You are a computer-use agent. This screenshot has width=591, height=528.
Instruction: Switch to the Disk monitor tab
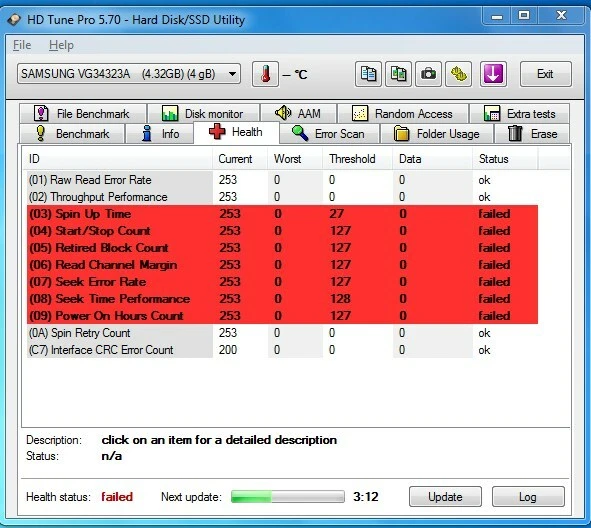pyautogui.click(x=204, y=113)
